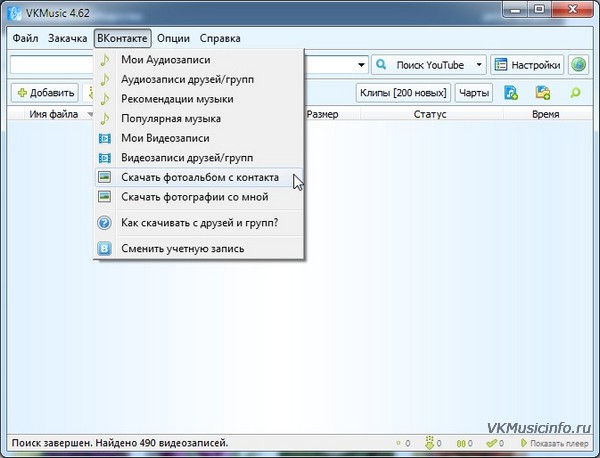Click the Статус column header
The height and width of the screenshot is (458, 600).
[x=431, y=114]
